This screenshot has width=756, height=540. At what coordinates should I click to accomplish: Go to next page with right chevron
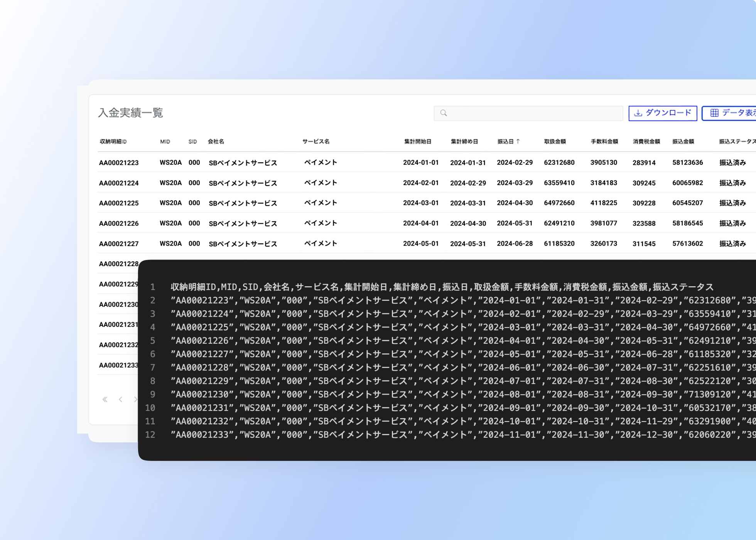pyautogui.click(x=135, y=400)
